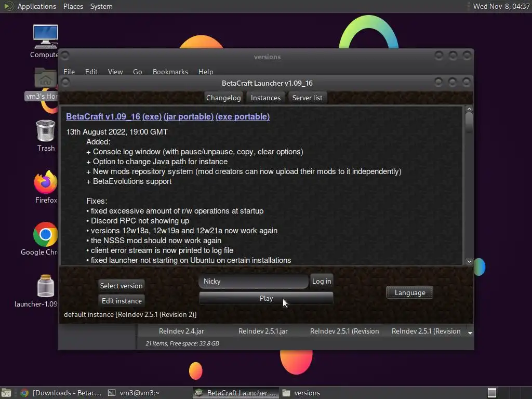Select ReIndev 2.5.1.jar in versions window

pos(263,331)
